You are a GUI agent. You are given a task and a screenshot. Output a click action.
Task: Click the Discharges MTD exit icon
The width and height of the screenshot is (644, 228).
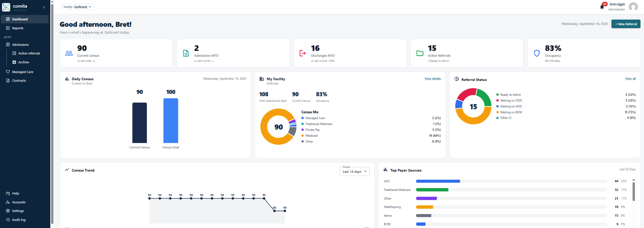click(x=303, y=53)
